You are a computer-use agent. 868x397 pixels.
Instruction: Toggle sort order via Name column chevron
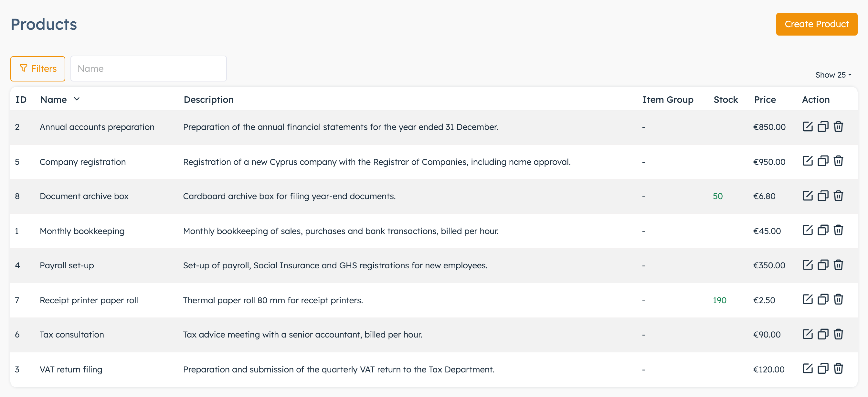(x=77, y=99)
